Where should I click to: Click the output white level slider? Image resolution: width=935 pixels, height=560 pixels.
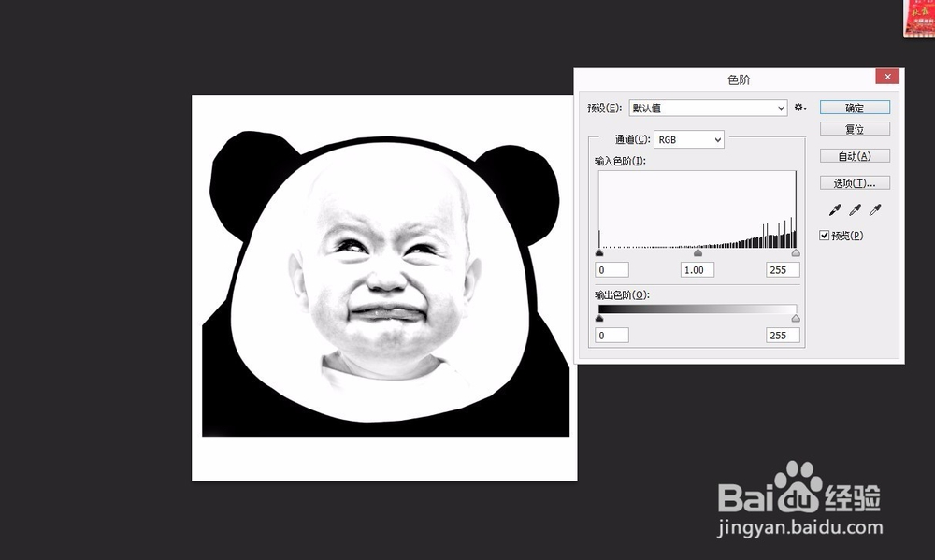point(796,319)
